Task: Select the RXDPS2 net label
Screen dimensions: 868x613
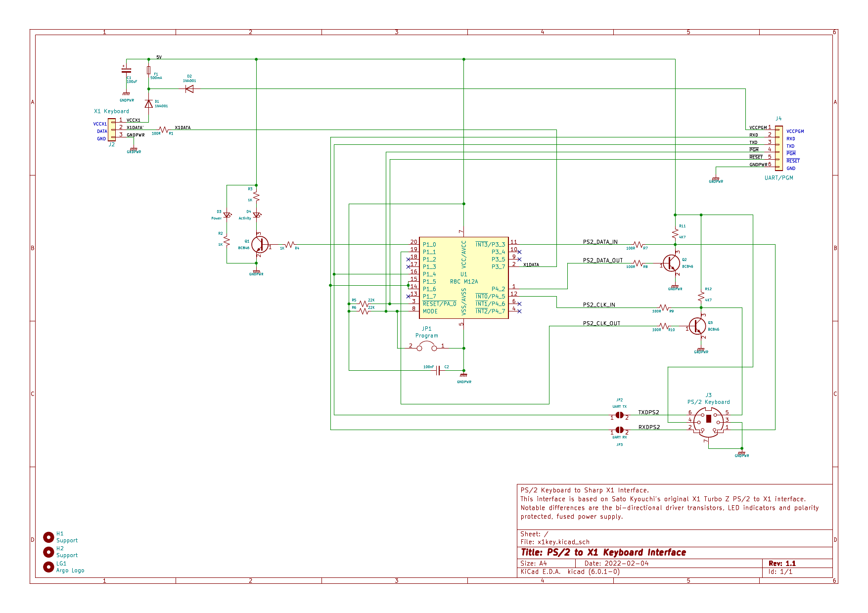Action: pyautogui.click(x=649, y=427)
